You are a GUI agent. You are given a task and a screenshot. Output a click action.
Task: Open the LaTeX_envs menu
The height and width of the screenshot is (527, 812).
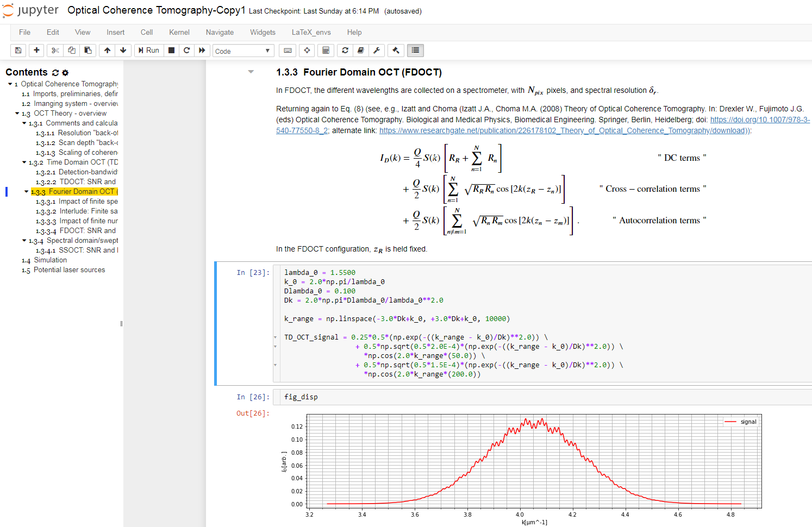pos(311,33)
